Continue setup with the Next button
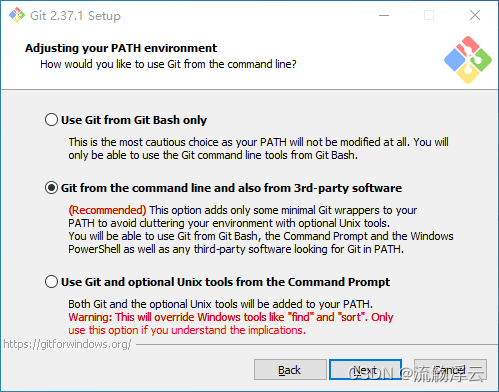Viewport: 499px width, 392px height. pyautogui.click(x=365, y=370)
